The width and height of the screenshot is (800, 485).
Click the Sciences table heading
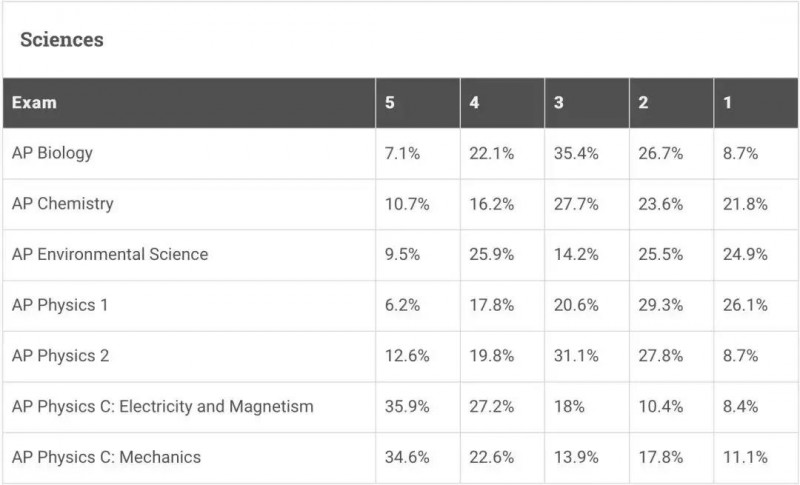click(x=62, y=40)
